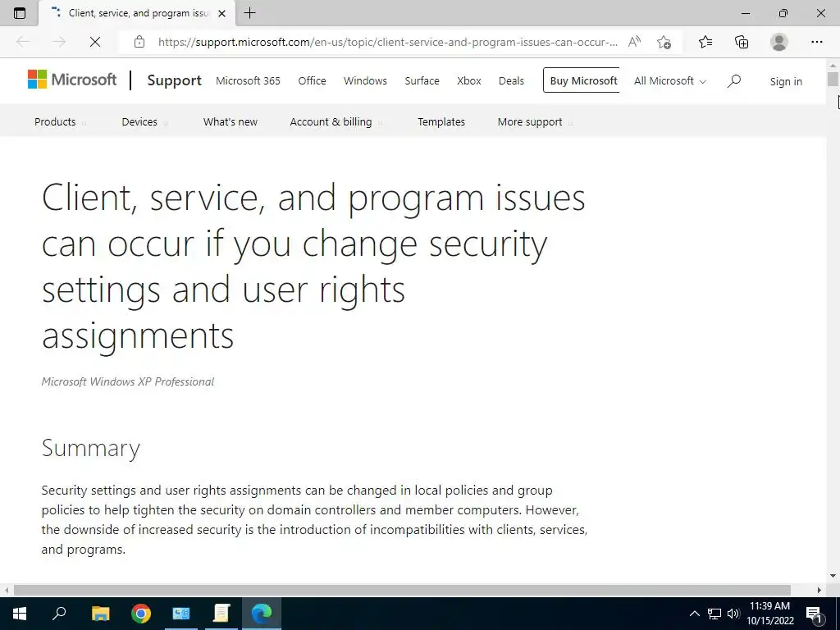Click horizontal scrollbar left arrow
Image resolution: width=840 pixels, height=630 pixels.
point(6,590)
